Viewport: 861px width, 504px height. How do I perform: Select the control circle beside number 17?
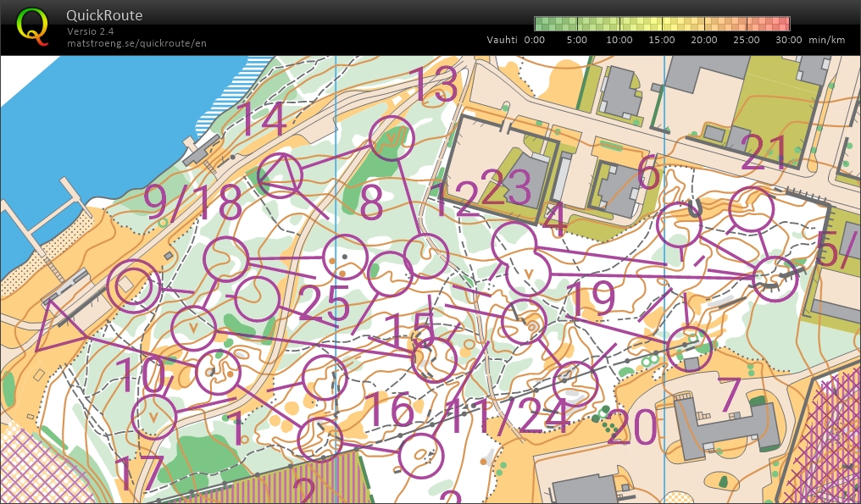coord(153,416)
